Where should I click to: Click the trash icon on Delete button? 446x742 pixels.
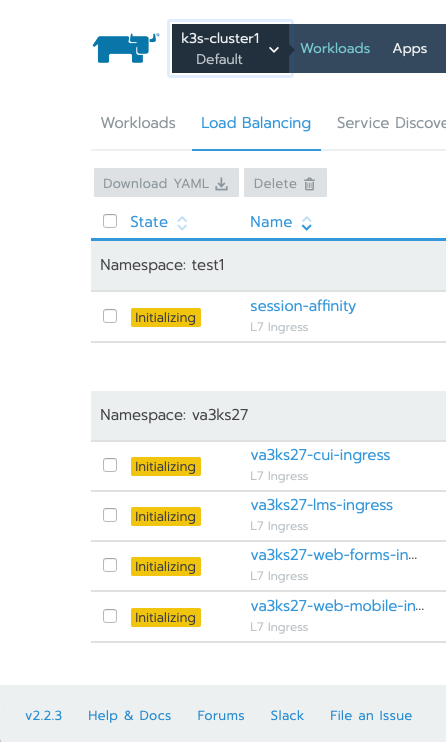click(310, 184)
